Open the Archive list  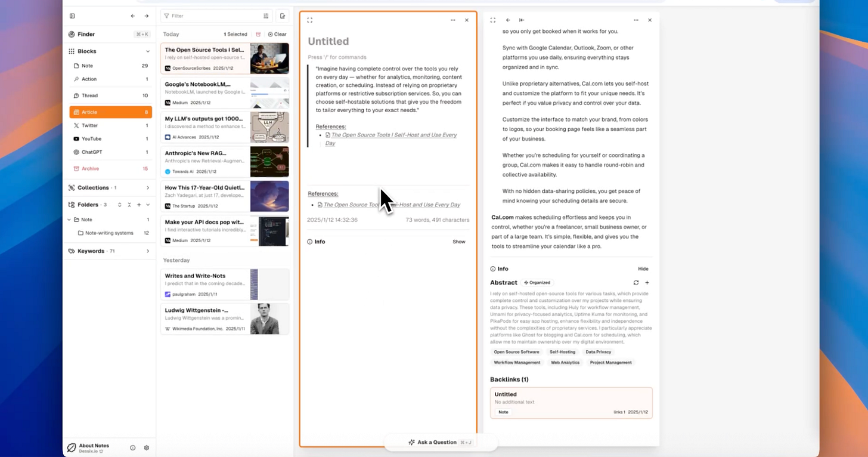110,169
